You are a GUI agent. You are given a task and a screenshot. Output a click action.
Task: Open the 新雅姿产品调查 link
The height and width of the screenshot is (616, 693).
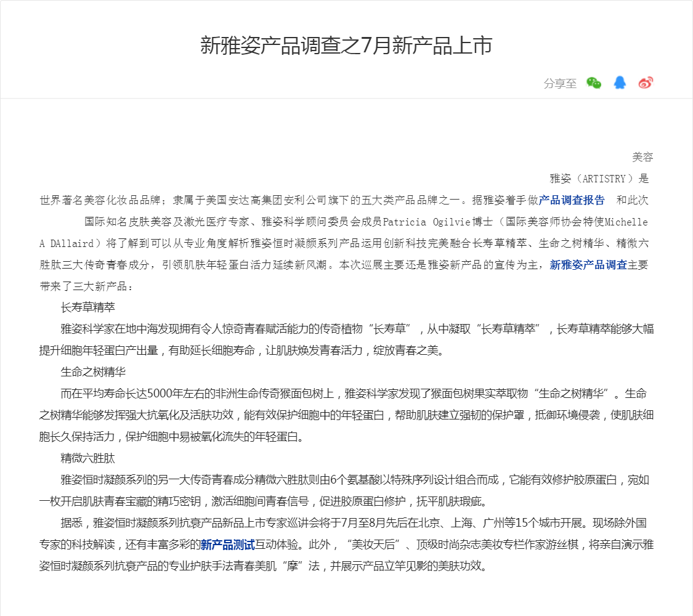588,265
